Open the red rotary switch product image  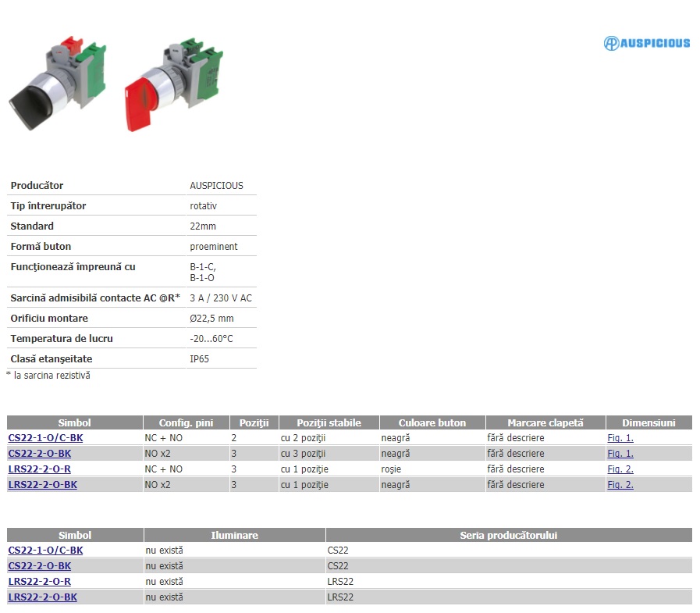click(x=174, y=85)
